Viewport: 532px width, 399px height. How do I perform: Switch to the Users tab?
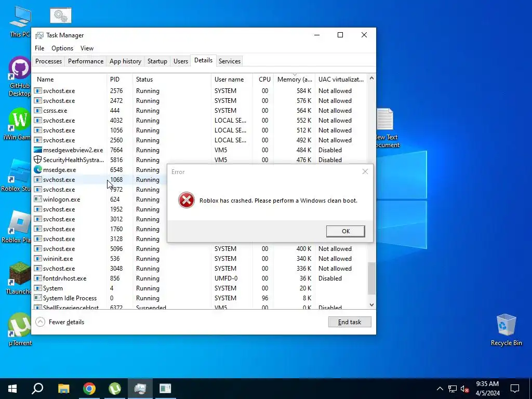tap(180, 61)
